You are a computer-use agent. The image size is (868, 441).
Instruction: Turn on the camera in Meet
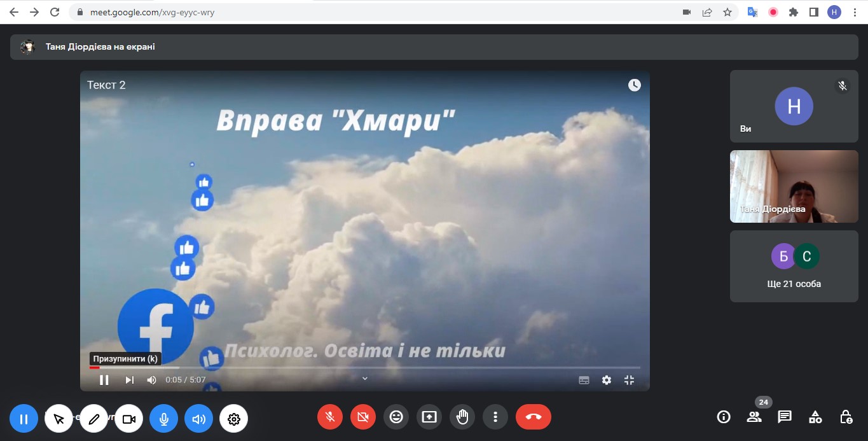tap(363, 417)
